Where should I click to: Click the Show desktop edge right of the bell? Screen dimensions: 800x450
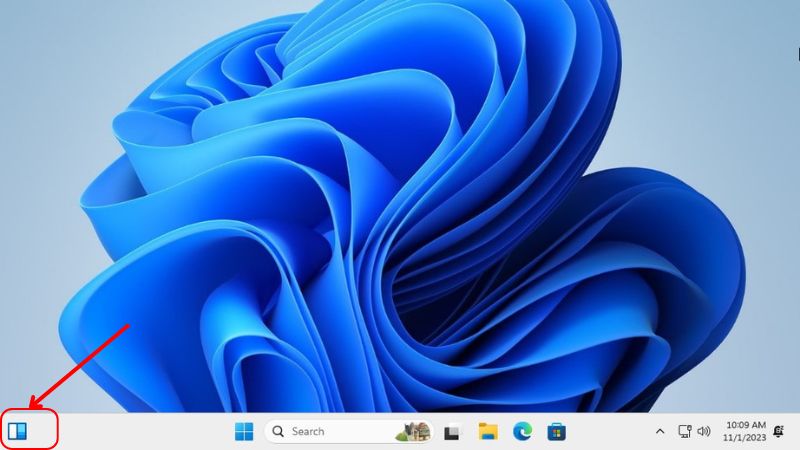coord(797,431)
